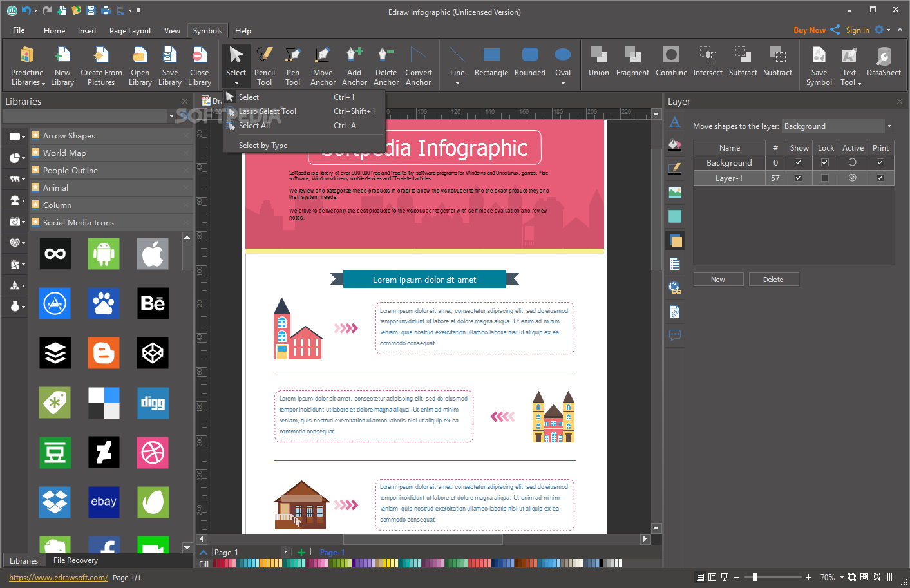This screenshot has height=588, width=910.
Task: Switch to the Insert tab
Action: tap(87, 30)
